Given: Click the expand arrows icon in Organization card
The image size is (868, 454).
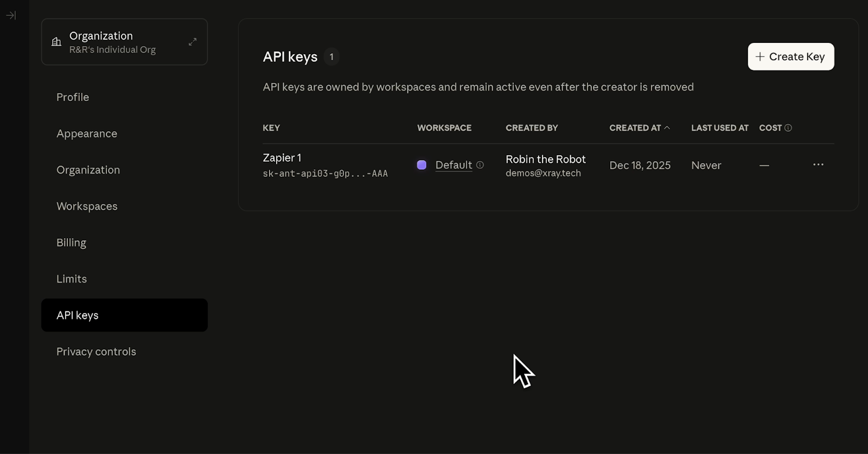Looking at the screenshot, I should click(x=193, y=42).
